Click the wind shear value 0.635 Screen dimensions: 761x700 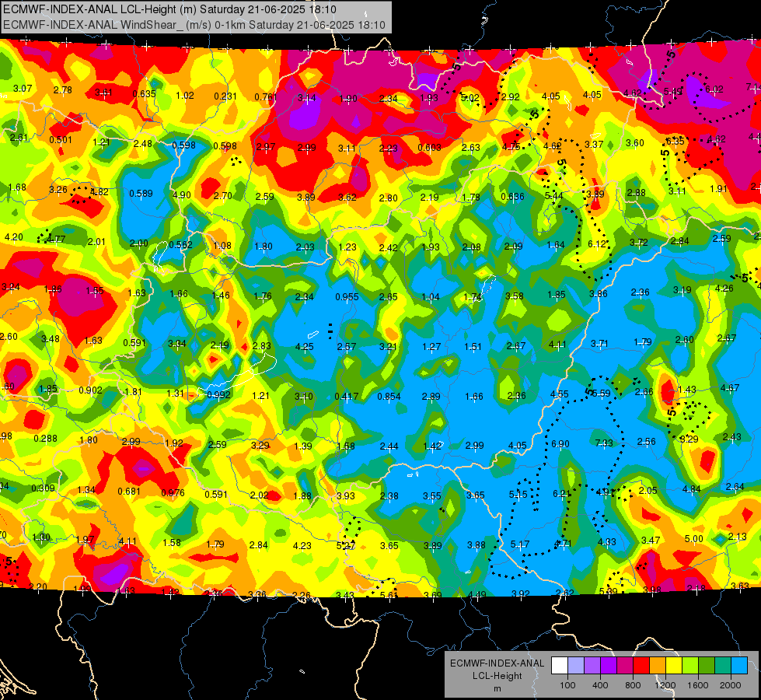point(144,94)
